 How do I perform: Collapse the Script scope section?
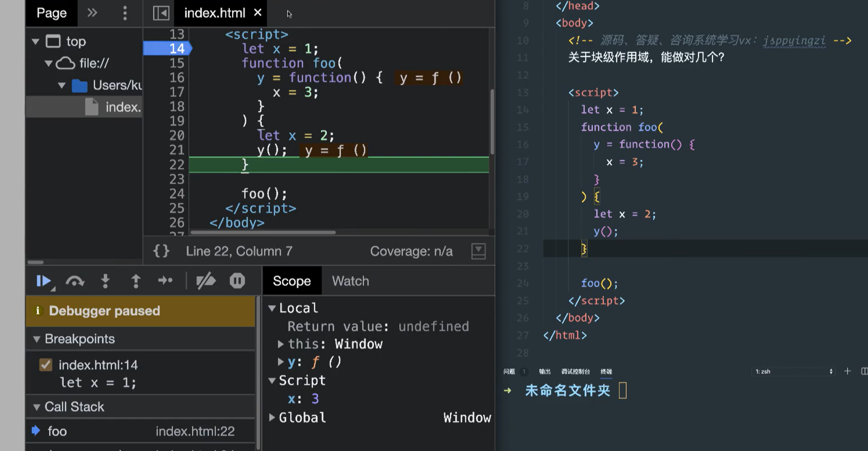[x=272, y=381]
